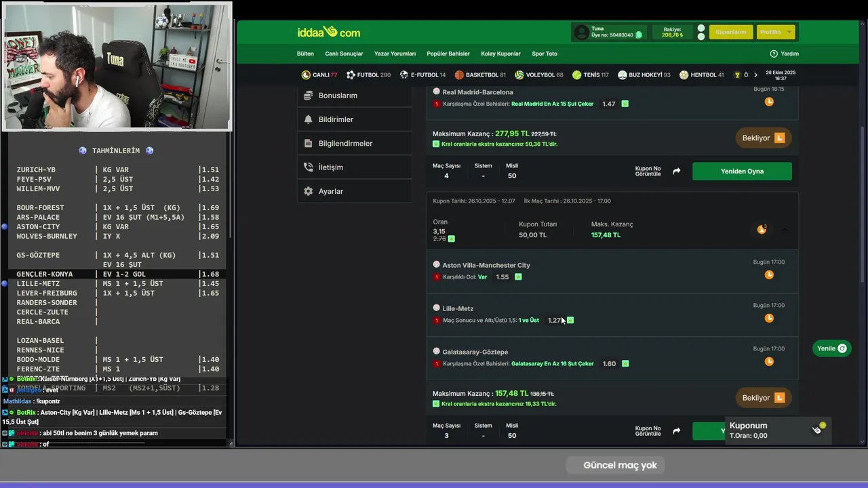The width and height of the screenshot is (868, 488).
Task: Open the Yazar Yorumları menu
Action: tap(395, 54)
